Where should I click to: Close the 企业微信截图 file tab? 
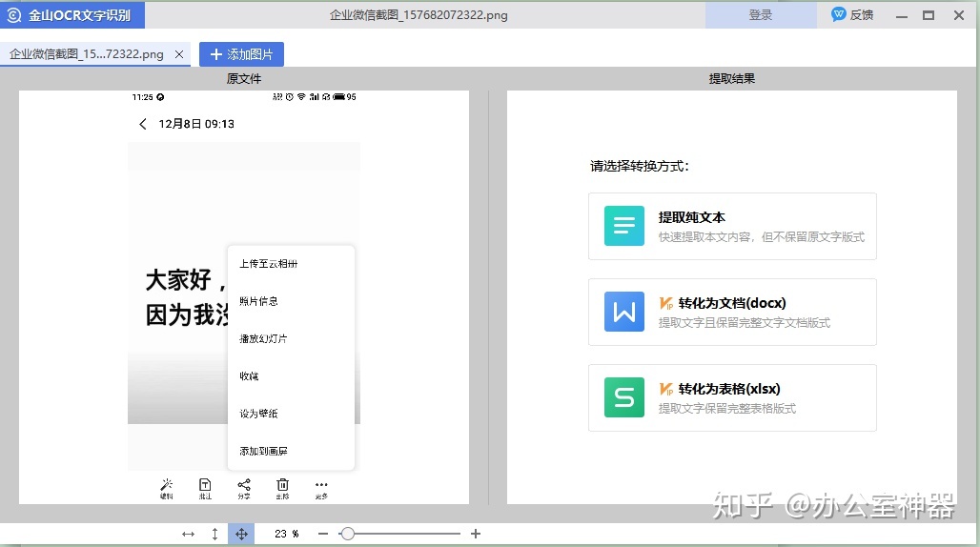point(179,54)
